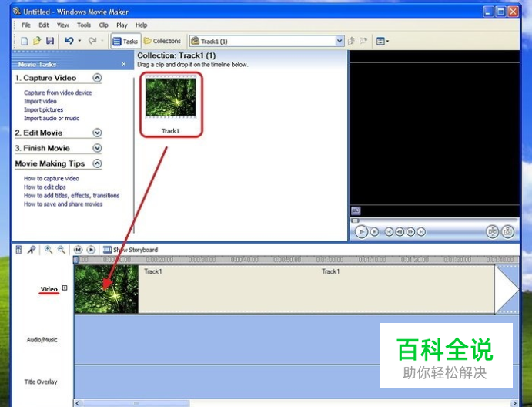Open the Clip menu
The width and height of the screenshot is (532, 407).
[103, 25]
